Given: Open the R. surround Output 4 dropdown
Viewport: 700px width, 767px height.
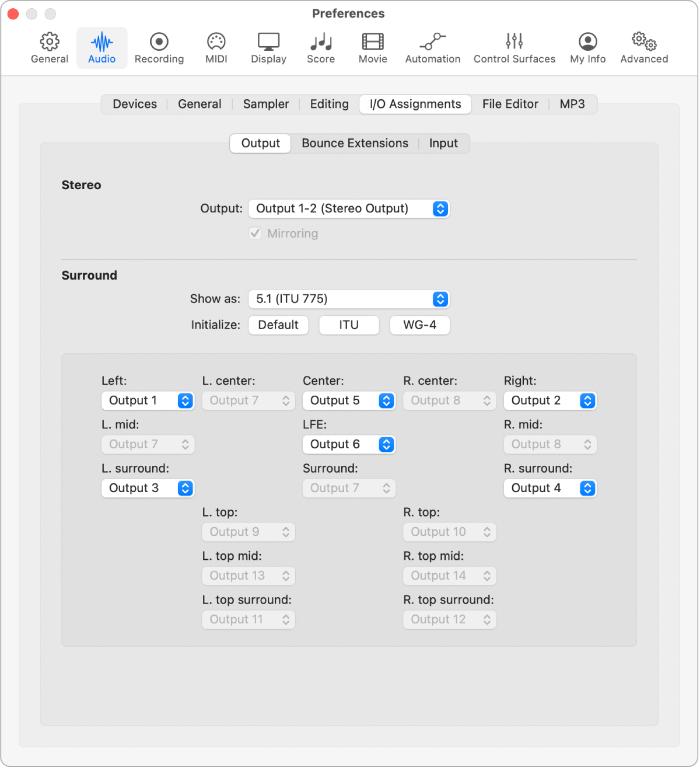Looking at the screenshot, I should pos(550,488).
